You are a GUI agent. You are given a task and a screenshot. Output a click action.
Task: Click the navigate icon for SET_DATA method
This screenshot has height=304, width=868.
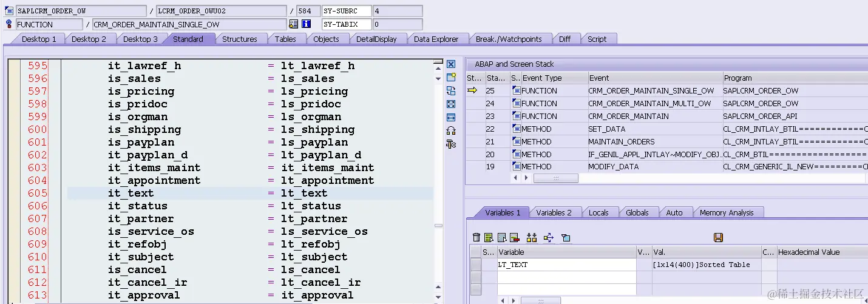(517, 129)
